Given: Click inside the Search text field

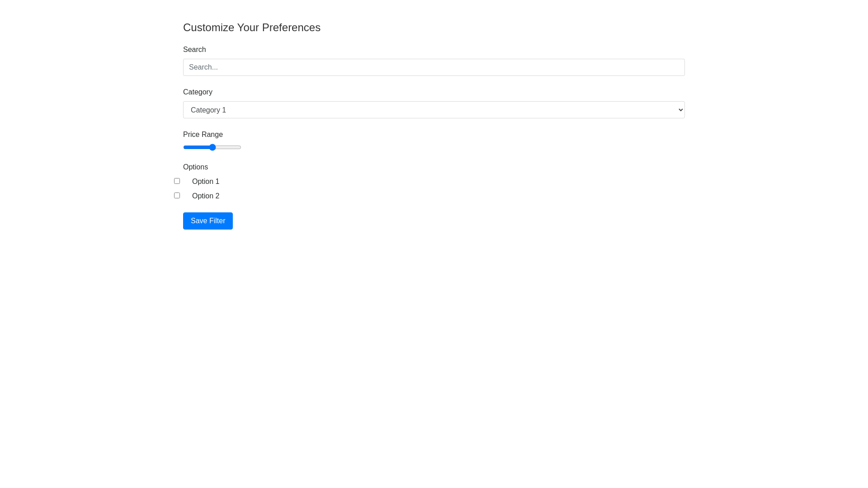Looking at the screenshot, I should pyautogui.click(x=434, y=67).
